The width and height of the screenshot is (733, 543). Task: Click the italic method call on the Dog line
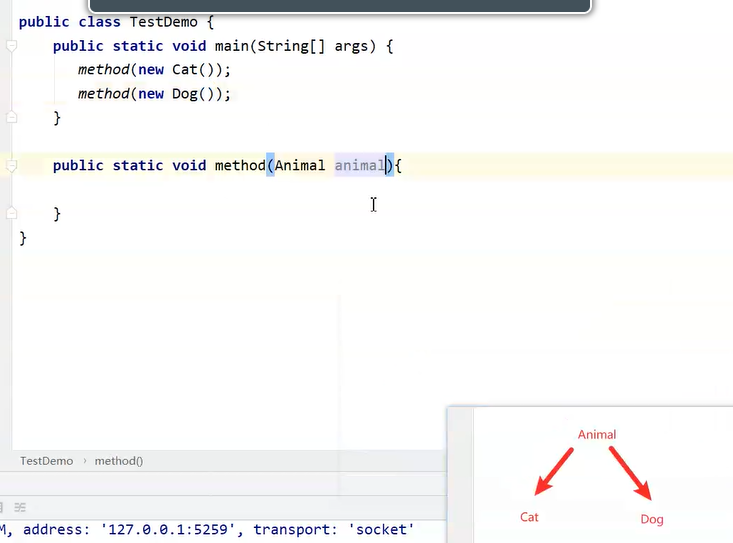103,94
